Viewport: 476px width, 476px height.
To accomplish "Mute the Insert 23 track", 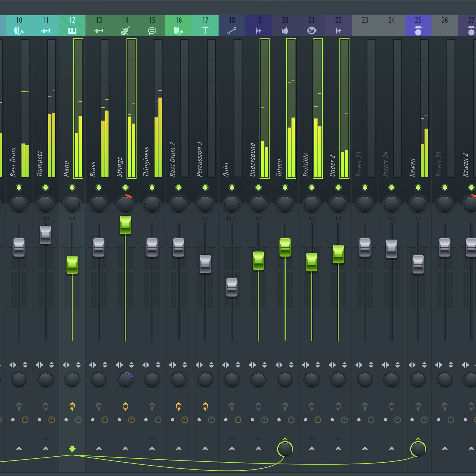I will click(x=365, y=187).
